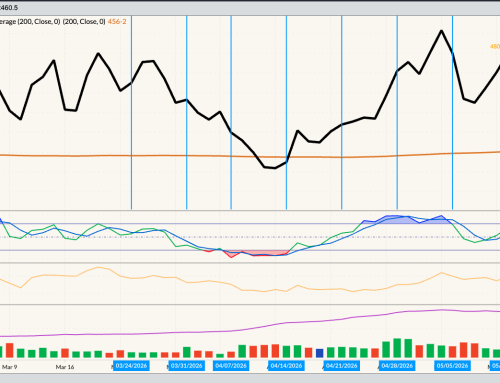Select the 04/14/2026 date marker label

coord(286,366)
